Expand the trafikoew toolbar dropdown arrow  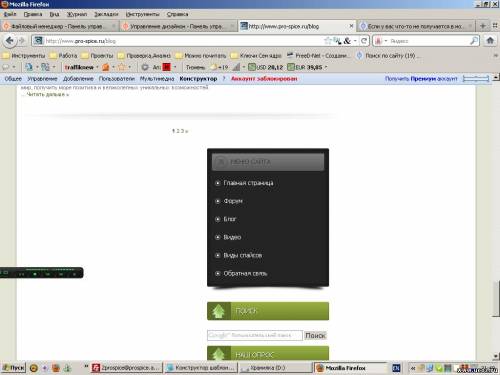click(97, 67)
